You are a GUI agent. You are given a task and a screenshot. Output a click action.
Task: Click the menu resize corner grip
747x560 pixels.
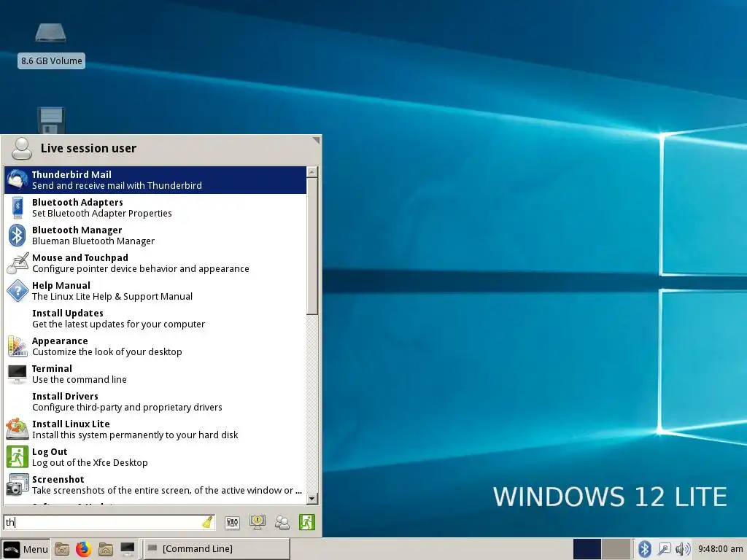coord(316,140)
